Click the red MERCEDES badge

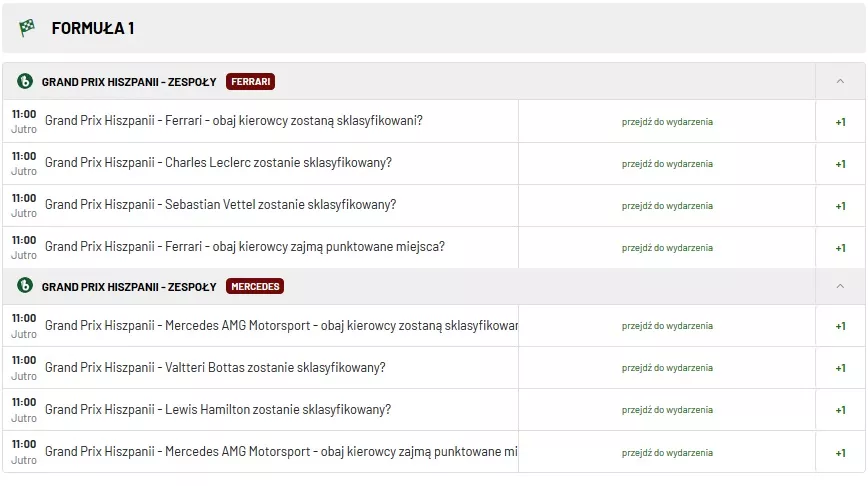255,286
